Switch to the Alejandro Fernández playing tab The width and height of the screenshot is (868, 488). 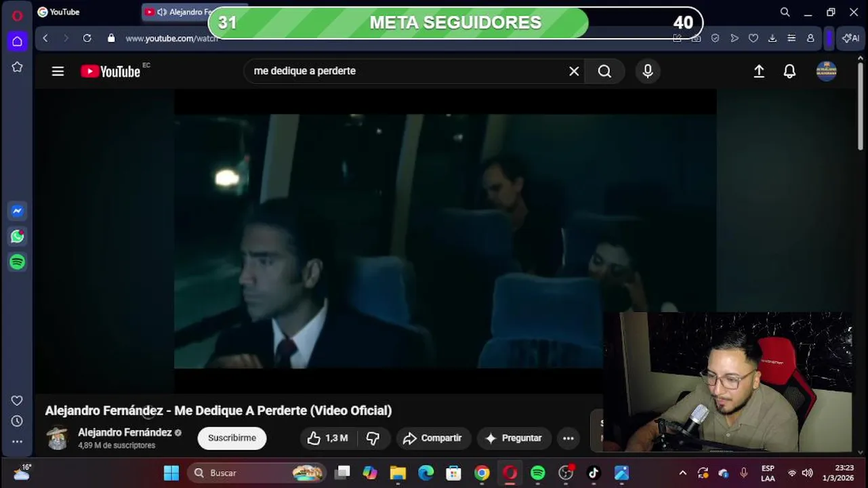(x=178, y=12)
